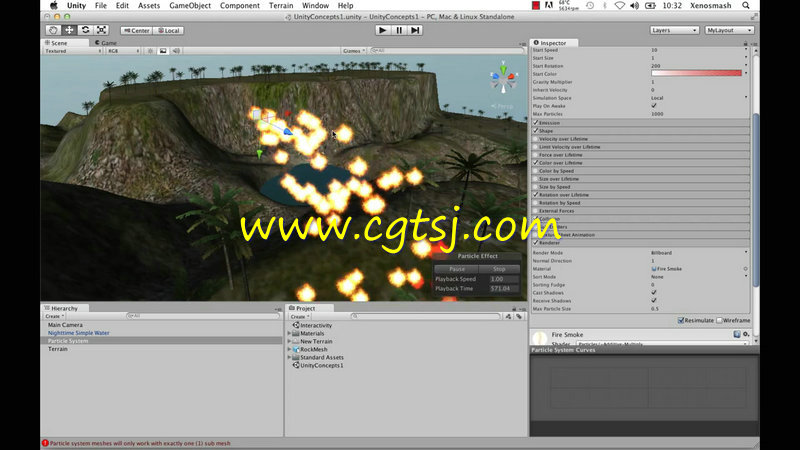Click the Scene view search field
The width and height of the screenshot is (800, 450).
click(x=446, y=51)
